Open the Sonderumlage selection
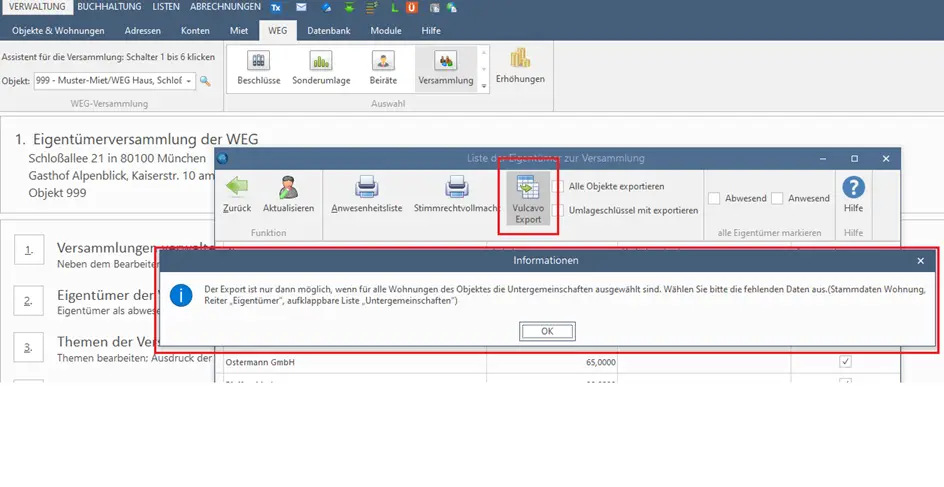 321,69
